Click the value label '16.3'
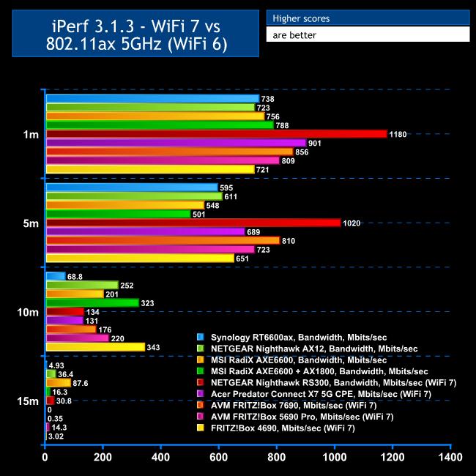 click(x=59, y=392)
